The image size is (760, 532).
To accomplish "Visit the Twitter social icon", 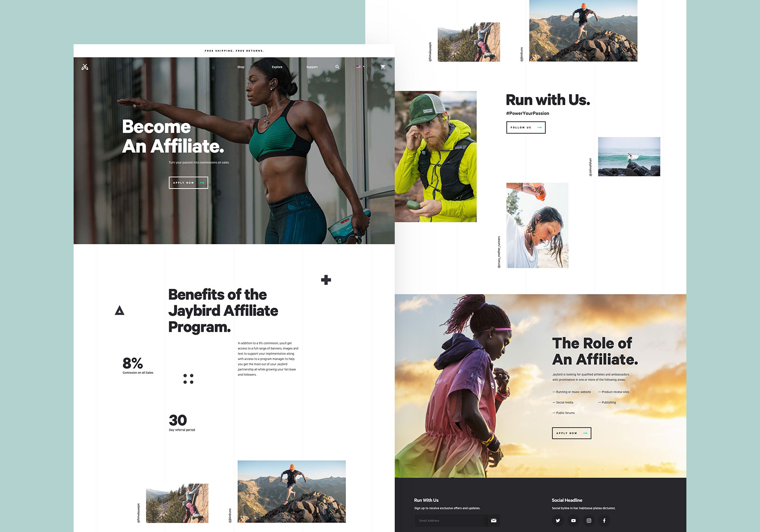I will [x=558, y=521].
